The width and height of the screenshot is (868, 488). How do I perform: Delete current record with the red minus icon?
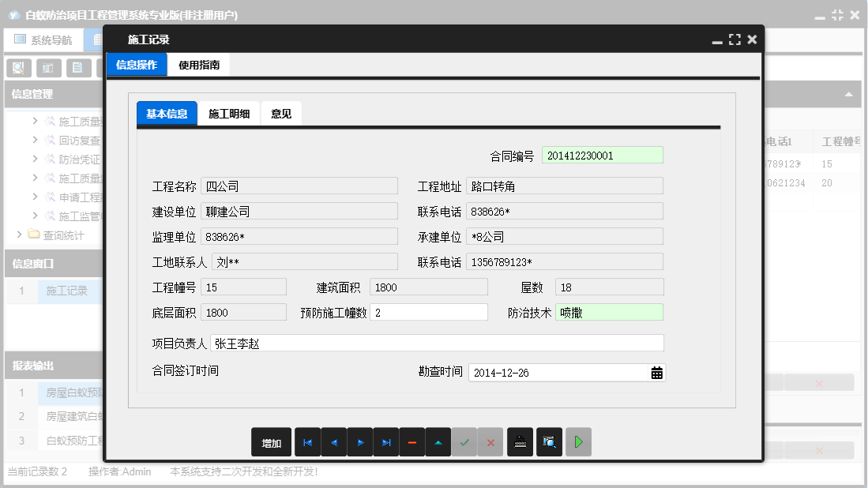(x=411, y=442)
